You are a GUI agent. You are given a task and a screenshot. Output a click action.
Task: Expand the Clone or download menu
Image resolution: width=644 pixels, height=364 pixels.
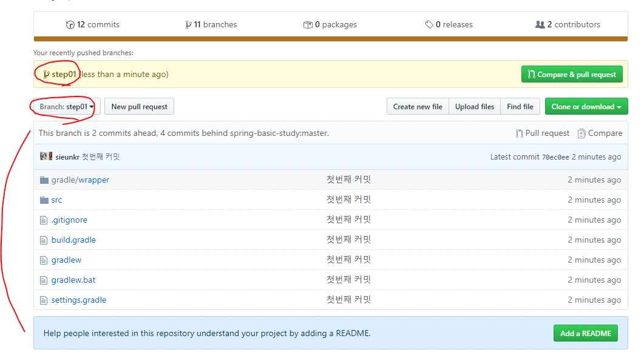[x=586, y=107]
